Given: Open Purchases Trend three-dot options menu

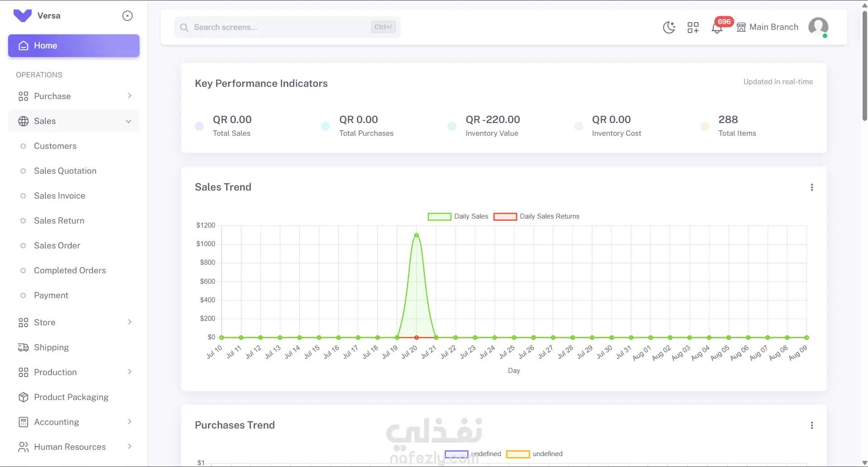Looking at the screenshot, I should tap(812, 425).
